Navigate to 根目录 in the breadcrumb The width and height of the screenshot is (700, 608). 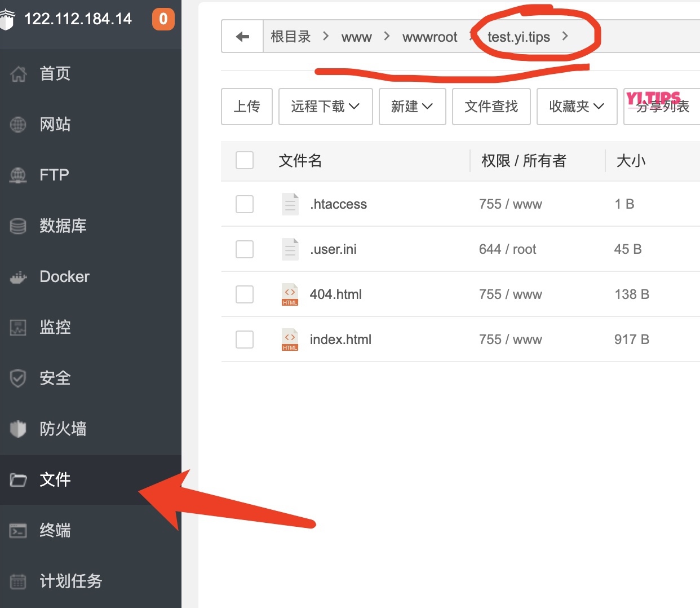291,37
